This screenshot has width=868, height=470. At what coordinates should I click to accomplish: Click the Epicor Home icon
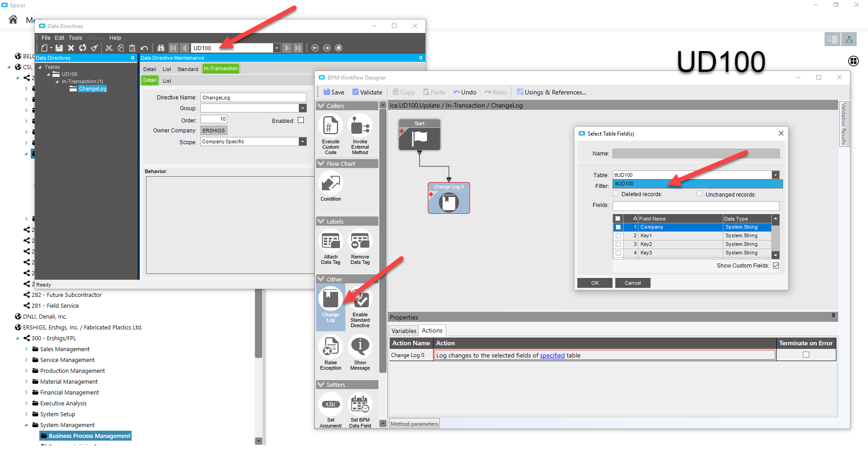pyautogui.click(x=13, y=19)
